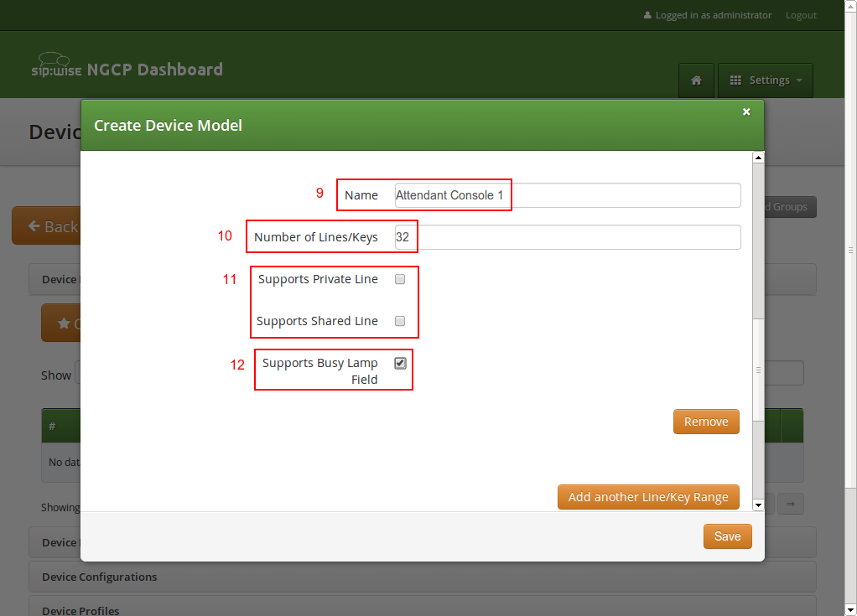Click Add another Line/Key Range button
857x616 pixels.
pyautogui.click(x=648, y=497)
